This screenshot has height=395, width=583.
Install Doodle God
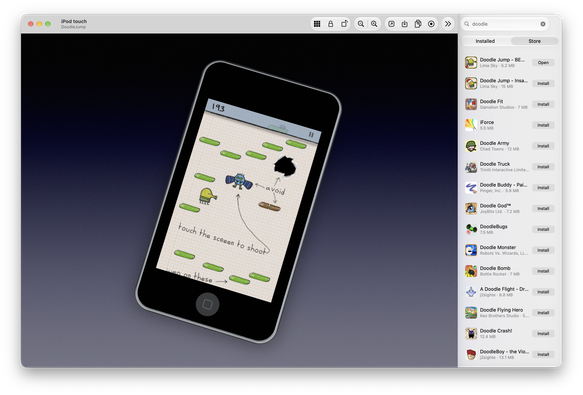click(x=543, y=208)
